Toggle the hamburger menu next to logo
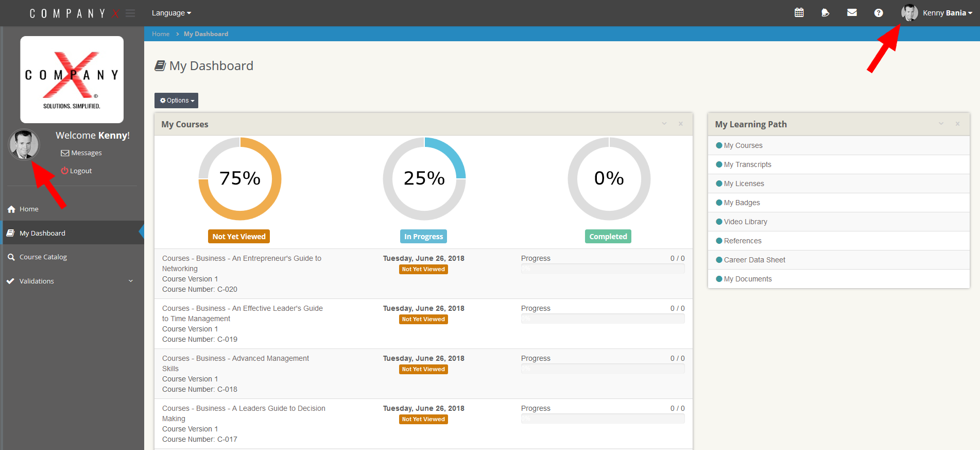The width and height of the screenshot is (980, 450). click(130, 13)
